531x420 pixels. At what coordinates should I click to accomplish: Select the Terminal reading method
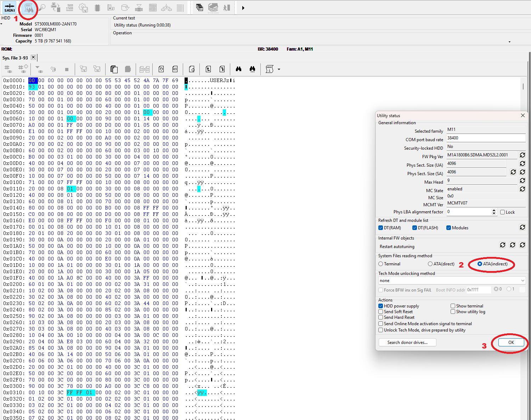381,264
